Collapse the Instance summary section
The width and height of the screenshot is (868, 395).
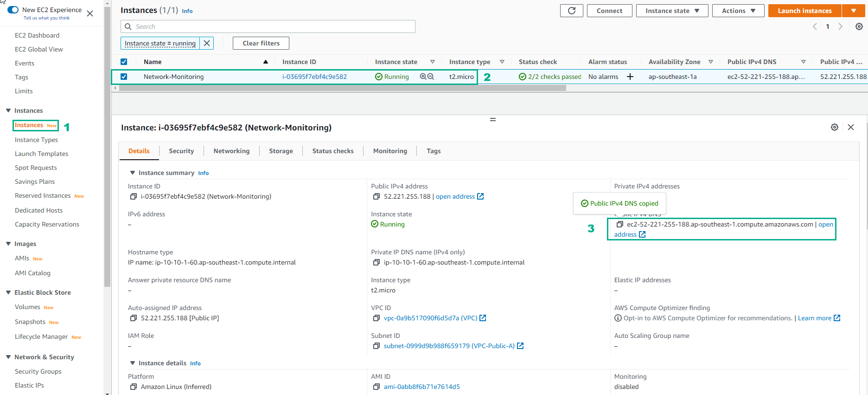133,173
